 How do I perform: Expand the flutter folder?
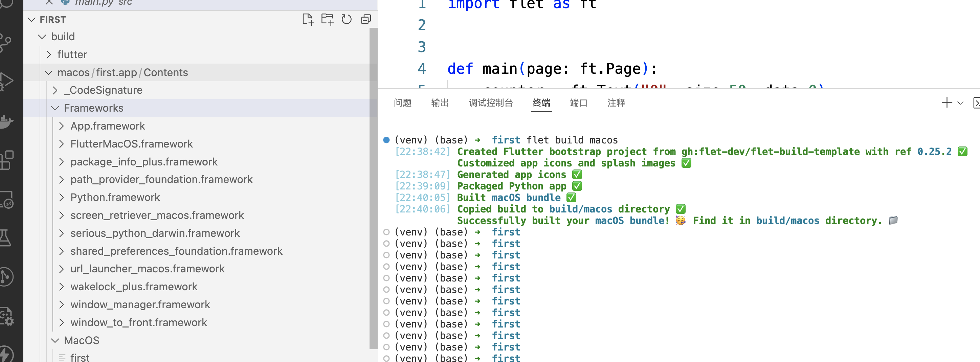49,54
